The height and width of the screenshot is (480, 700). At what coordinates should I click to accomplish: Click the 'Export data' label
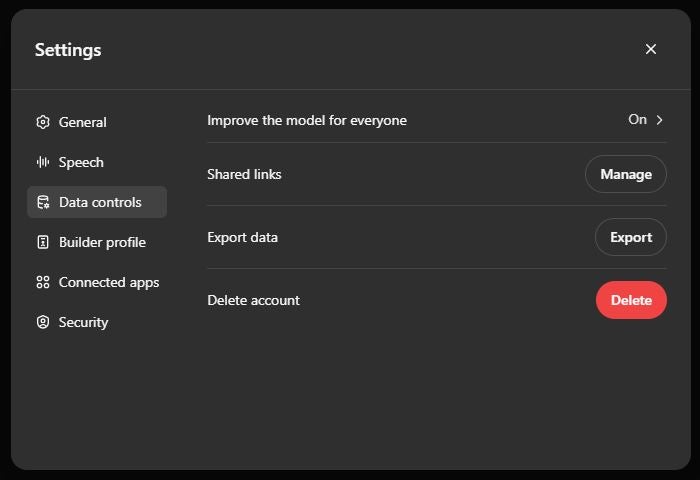pyautogui.click(x=242, y=237)
